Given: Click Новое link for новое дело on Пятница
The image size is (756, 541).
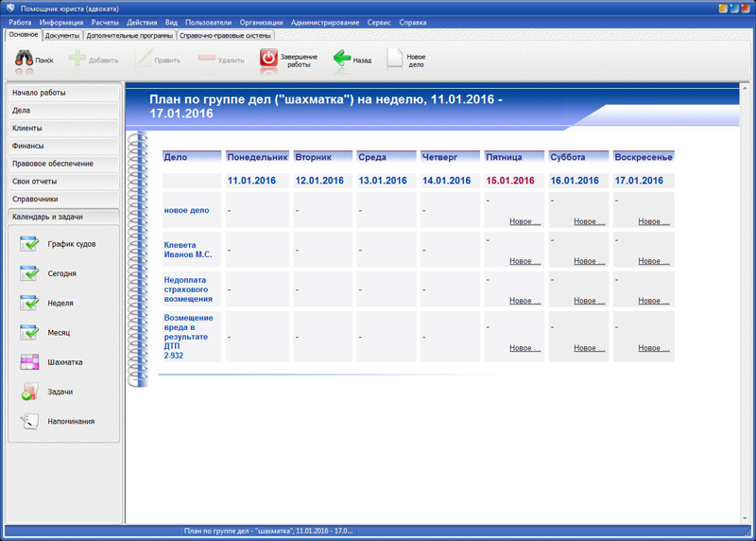Looking at the screenshot, I should (524, 221).
